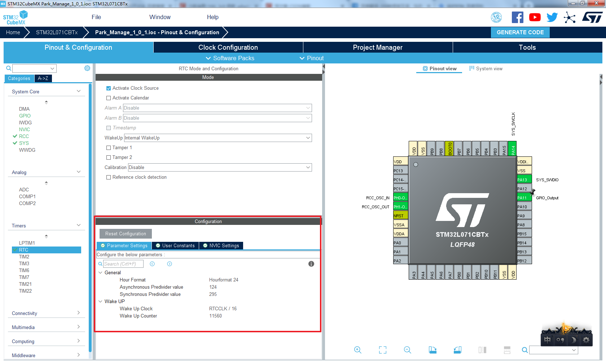Open pinout settings gear icon
The height and width of the screenshot is (364, 606).
(586, 339)
